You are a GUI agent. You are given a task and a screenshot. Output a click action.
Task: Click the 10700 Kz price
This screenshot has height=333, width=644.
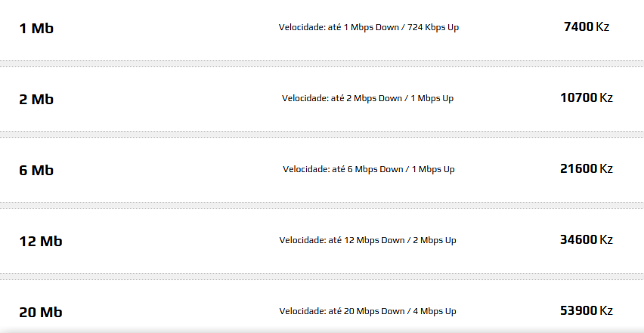tap(587, 97)
